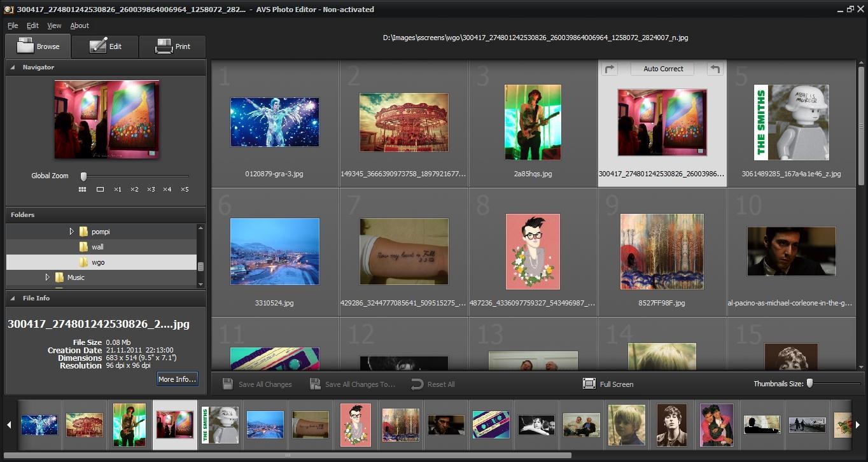868x462 pixels.
Task: Open the View menu
Action: tap(53, 25)
